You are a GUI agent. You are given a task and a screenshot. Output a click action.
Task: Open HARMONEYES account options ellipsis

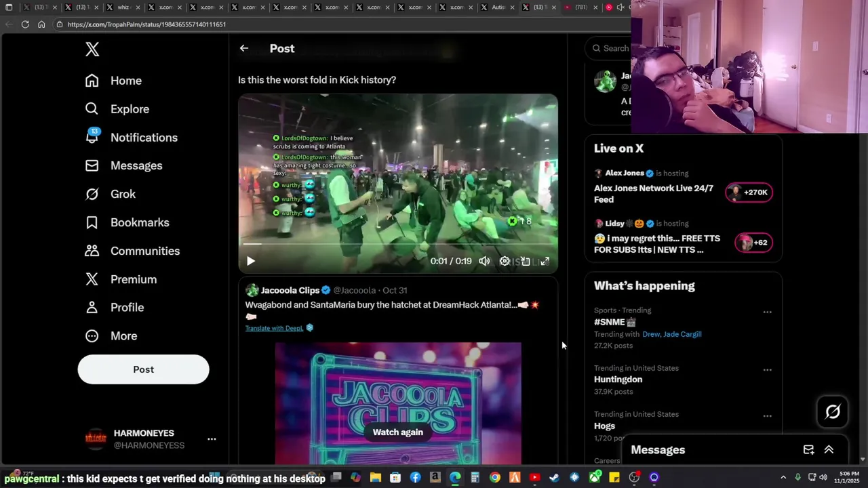[x=212, y=439]
